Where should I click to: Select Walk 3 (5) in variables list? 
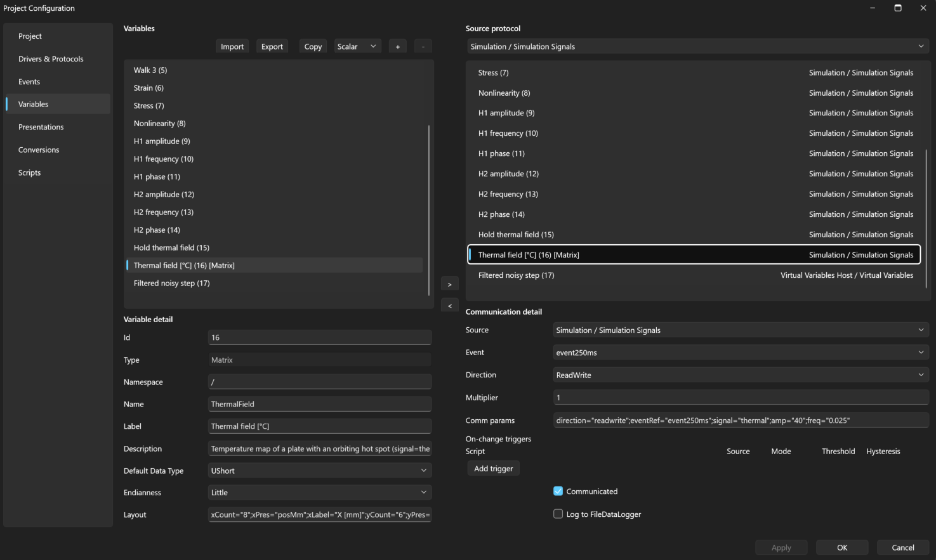coord(275,70)
